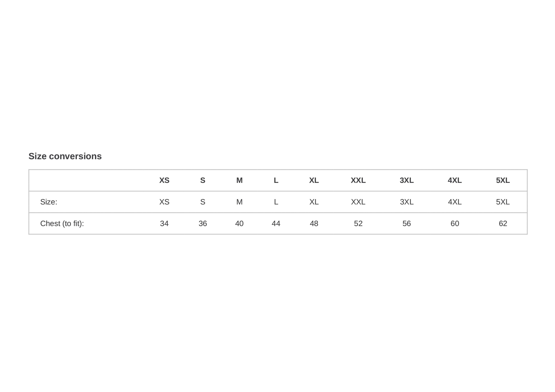555x392 pixels.
Task: Click the Chest (to fit): row label
Action: 62,223
